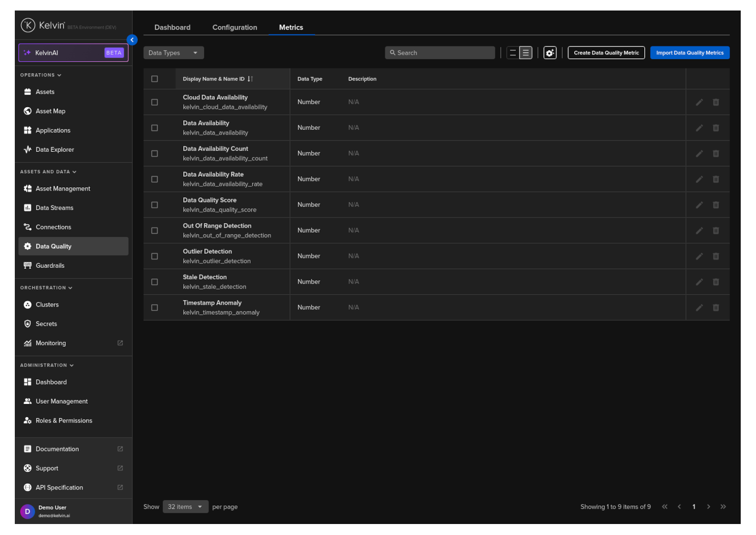Tick the checkbox for Data Quality Score
The height and width of the screenshot is (535, 756).
[155, 205]
